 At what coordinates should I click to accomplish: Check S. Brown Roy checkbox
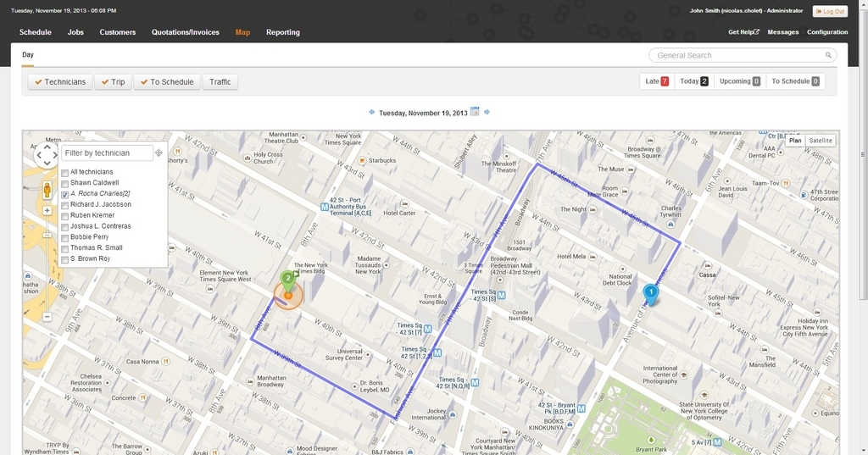pyautogui.click(x=65, y=259)
